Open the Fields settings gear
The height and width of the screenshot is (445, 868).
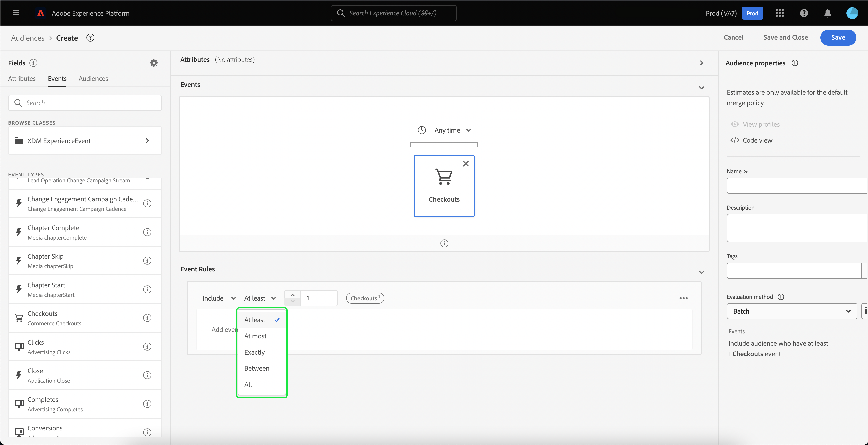(x=154, y=63)
